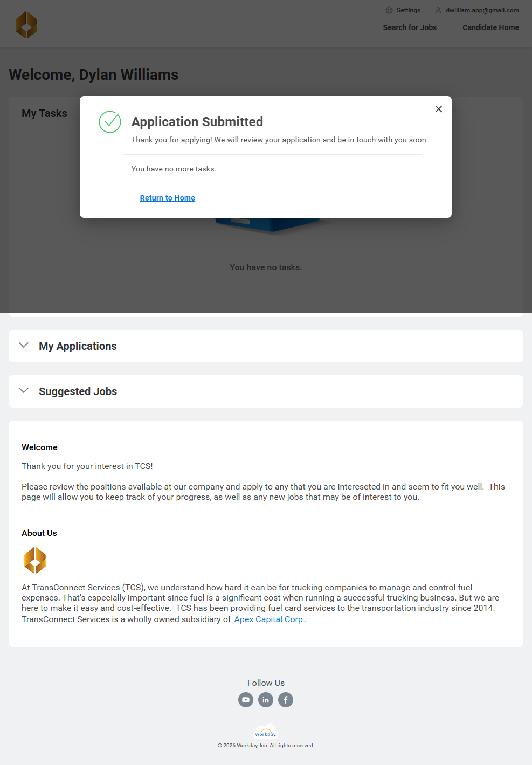Click the Return to Home link
This screenshot has height=765, width=532.
point(168,198)
